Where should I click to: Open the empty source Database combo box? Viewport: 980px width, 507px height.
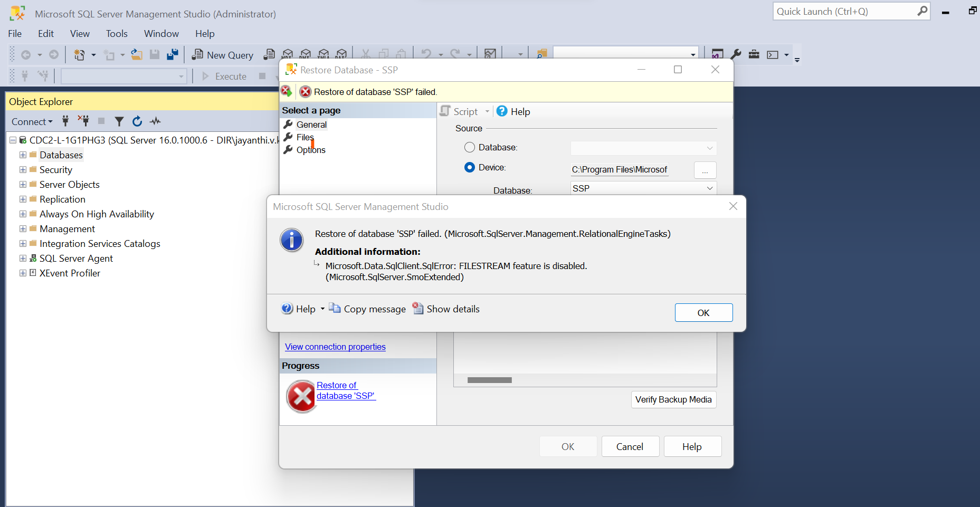643,148
